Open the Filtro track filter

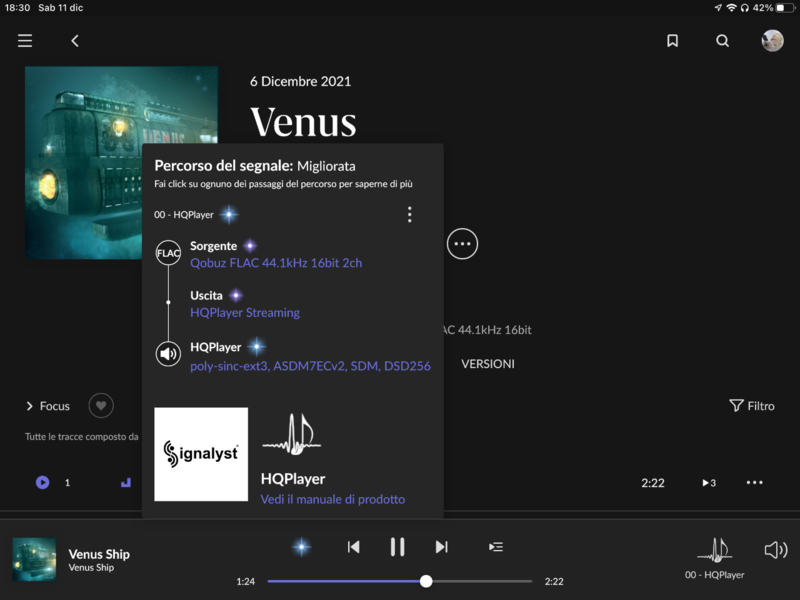pos(752,406)
